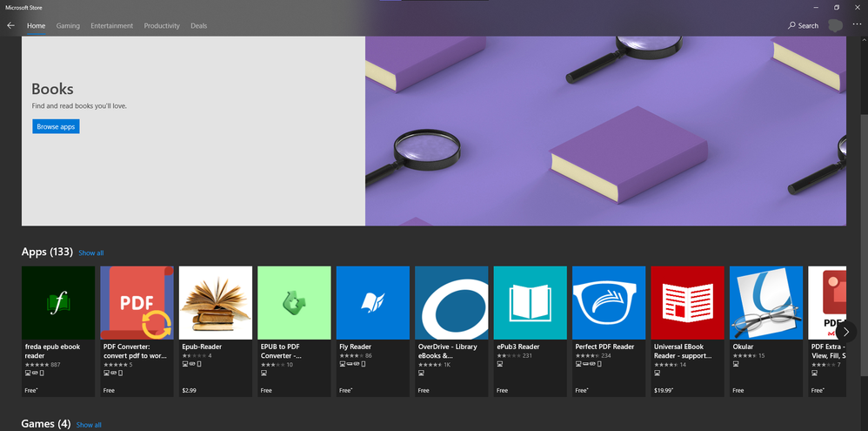
Task: Click 'Universal EBook Reader - support...' title text
Action: pos(683,351)
